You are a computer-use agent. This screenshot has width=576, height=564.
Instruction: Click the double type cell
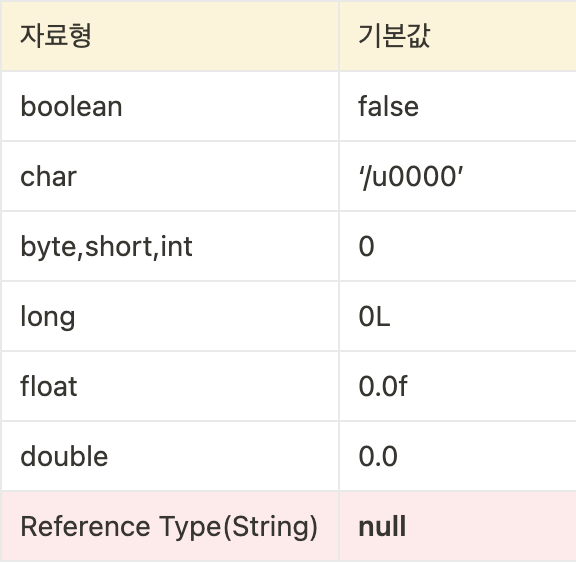tap(170, 456)
